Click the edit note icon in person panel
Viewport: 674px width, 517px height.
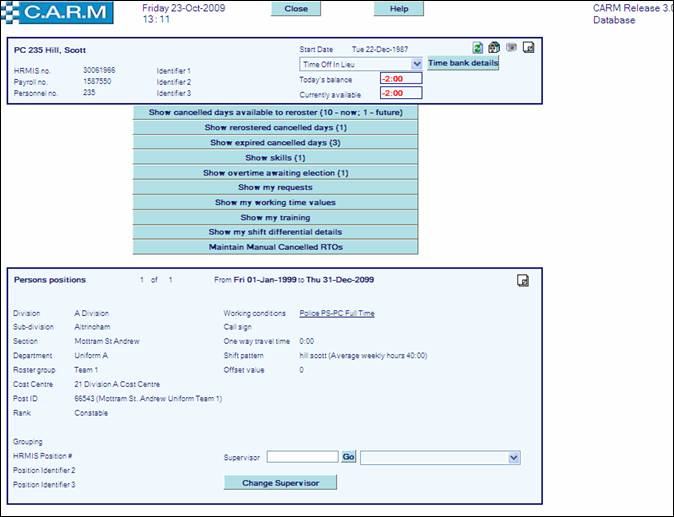tap(528, 47)
